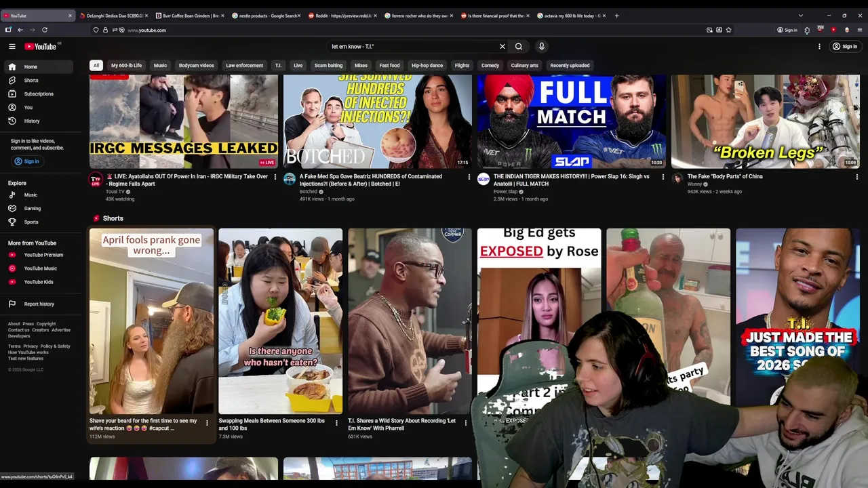Open Terms link in footer
Viewport: 868px width, 488px height.
coord(14,346)
